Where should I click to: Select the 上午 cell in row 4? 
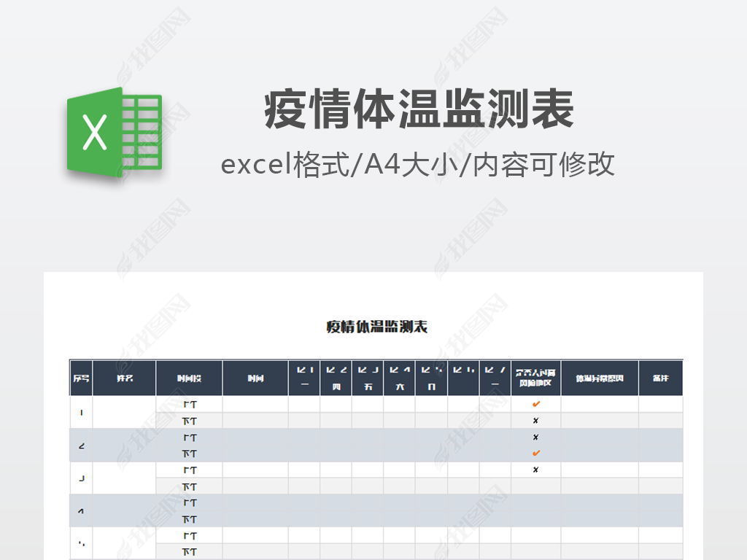(189, 503)
